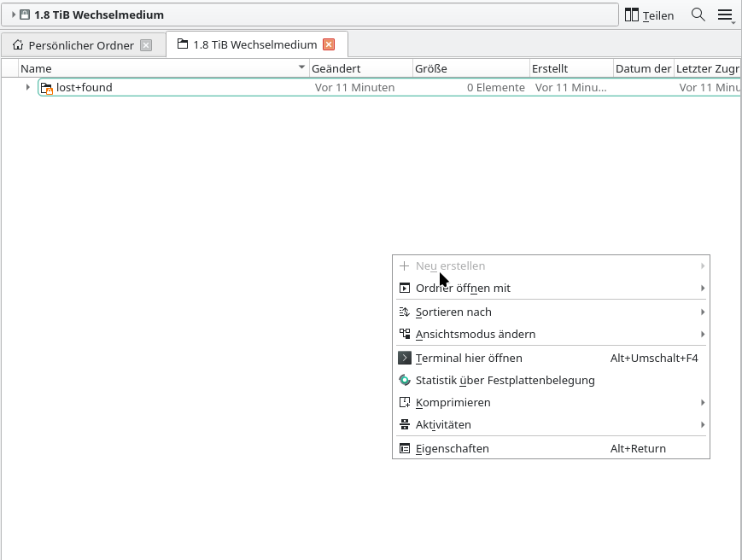Switch to Persönlicher Ordner tab
This screenshot has height=560, width=742.
[80, 45]
